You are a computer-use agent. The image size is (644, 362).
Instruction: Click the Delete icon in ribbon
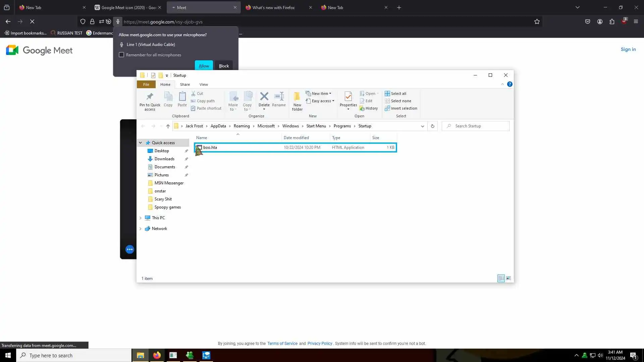264,97
